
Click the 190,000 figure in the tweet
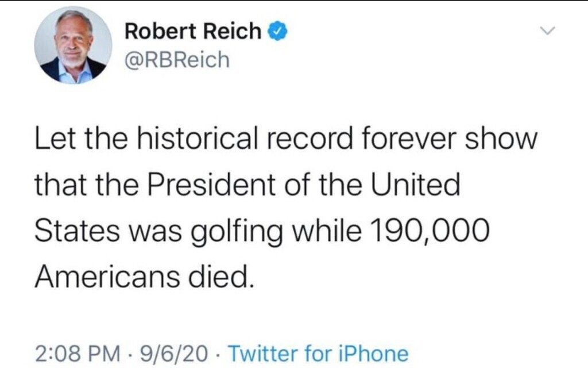coord(429,231)
